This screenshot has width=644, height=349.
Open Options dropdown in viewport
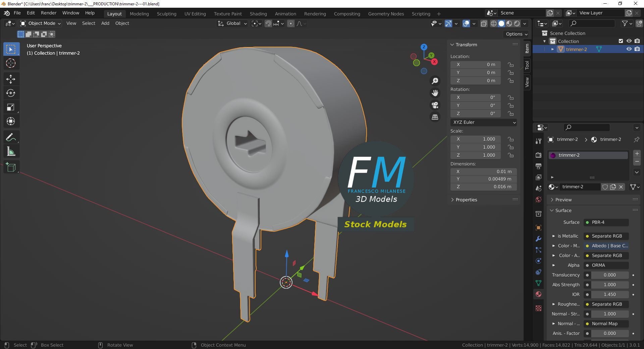point(516,34)
